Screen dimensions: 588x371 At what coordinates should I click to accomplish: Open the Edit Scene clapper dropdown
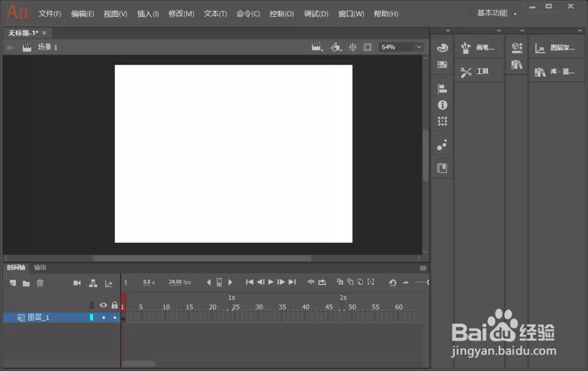coord(317,47)
